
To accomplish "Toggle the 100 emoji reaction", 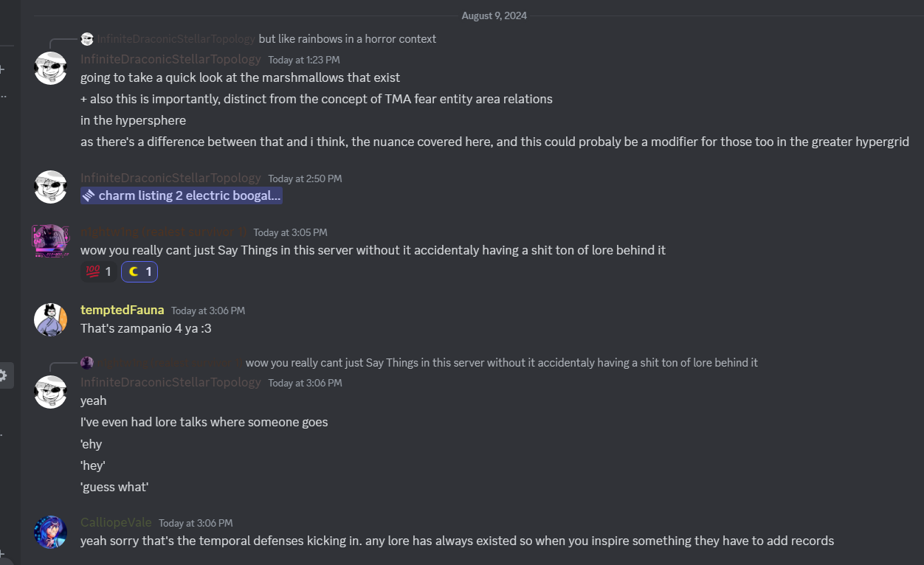I will 99,272.
